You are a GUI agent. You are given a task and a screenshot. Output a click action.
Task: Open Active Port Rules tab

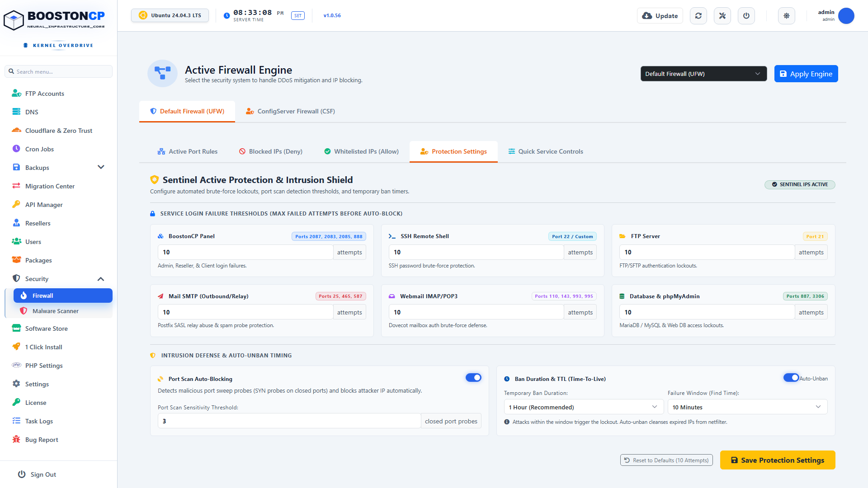pyautogui.click(x=188, y=151)
